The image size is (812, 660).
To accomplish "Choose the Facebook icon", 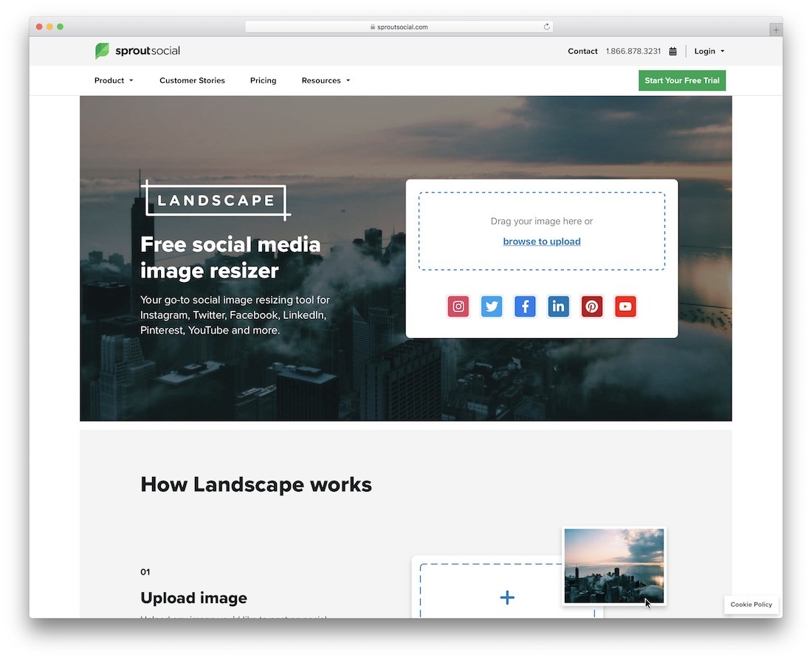I will [525, 306].
